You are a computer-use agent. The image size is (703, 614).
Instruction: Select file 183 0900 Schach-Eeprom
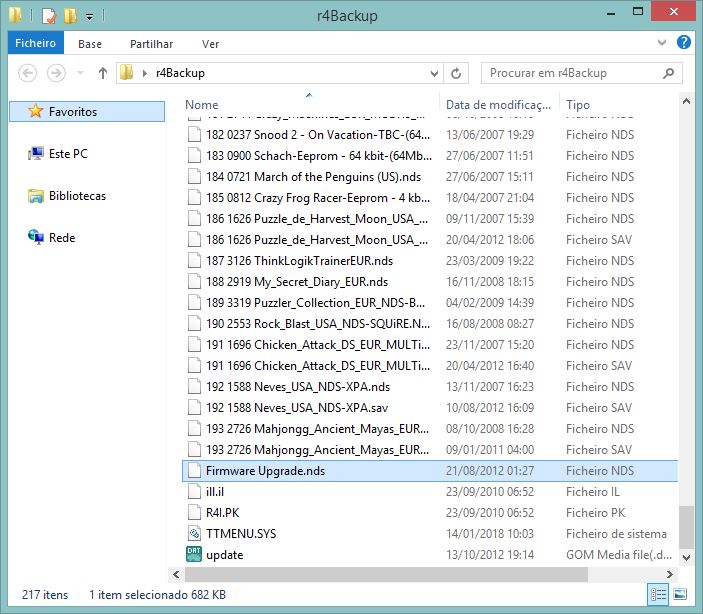coord(430,156)
